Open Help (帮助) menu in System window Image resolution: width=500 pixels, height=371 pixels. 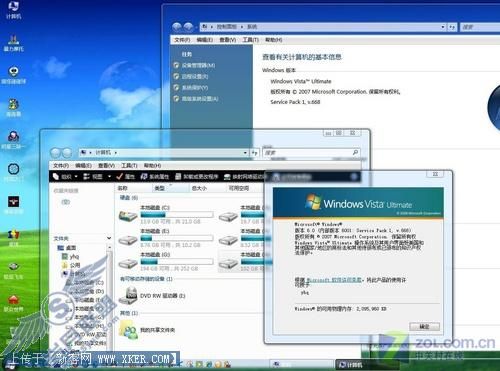274,40
